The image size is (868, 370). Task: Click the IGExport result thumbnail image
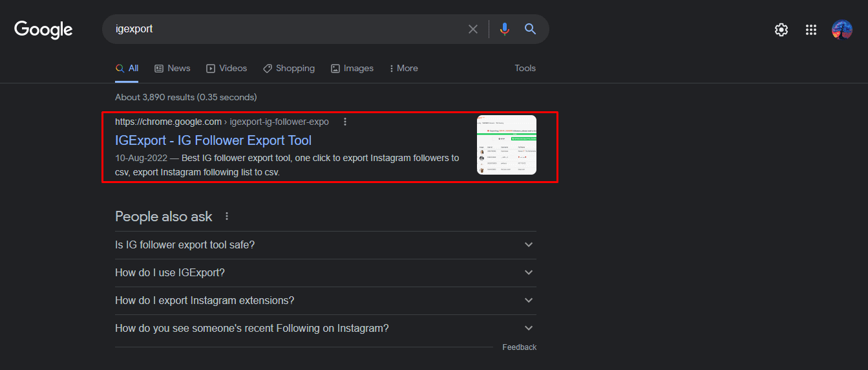click(x=507, y=145)
